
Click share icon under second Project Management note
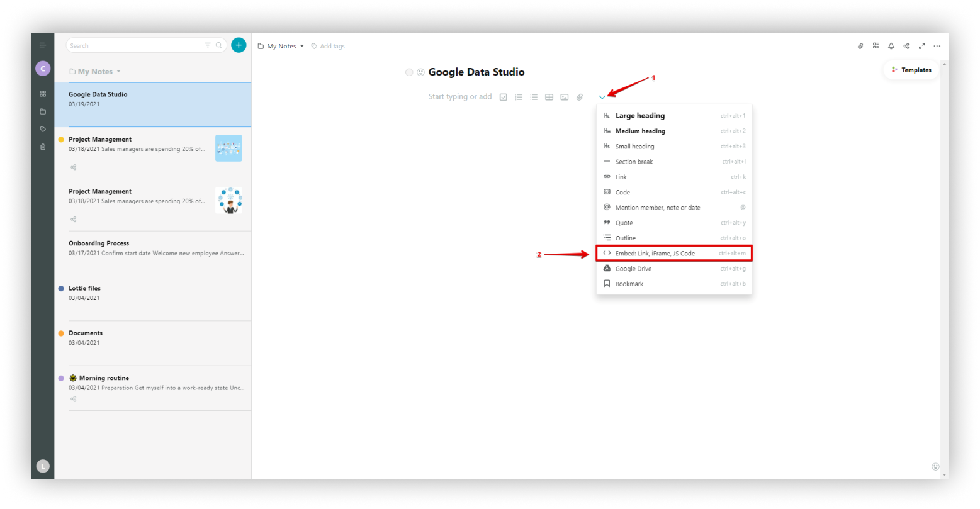point(74,220)
